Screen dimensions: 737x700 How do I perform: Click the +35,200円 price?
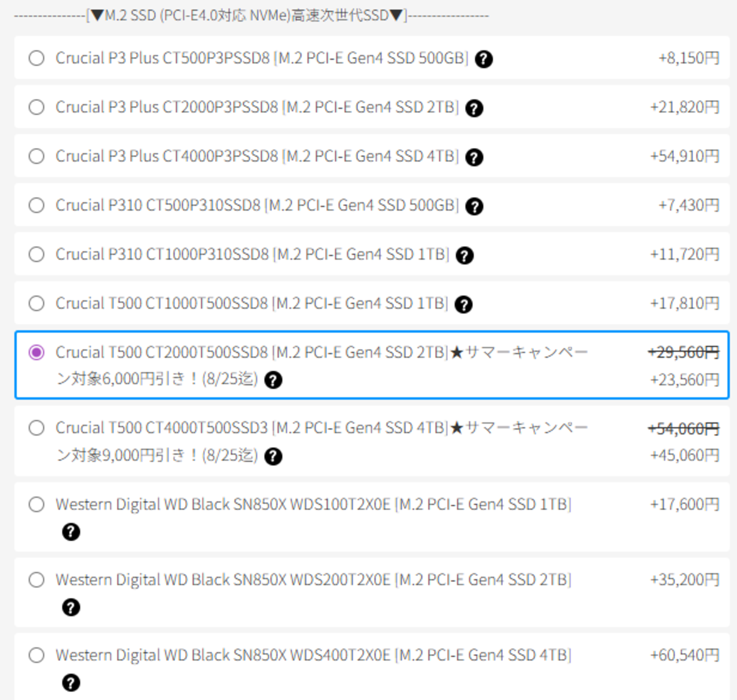pyautogui.click(x=685, y=580)
